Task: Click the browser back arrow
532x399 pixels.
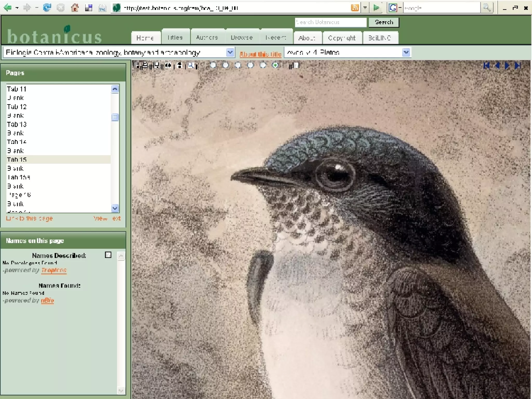Action: point(8,8)
